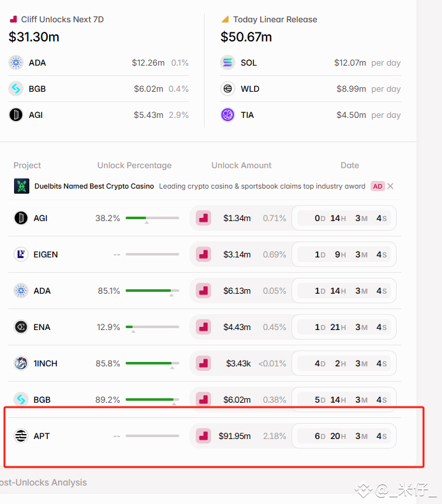Click the TIA token icon
This screenshot has width=442, height=504.
point(228,115)
